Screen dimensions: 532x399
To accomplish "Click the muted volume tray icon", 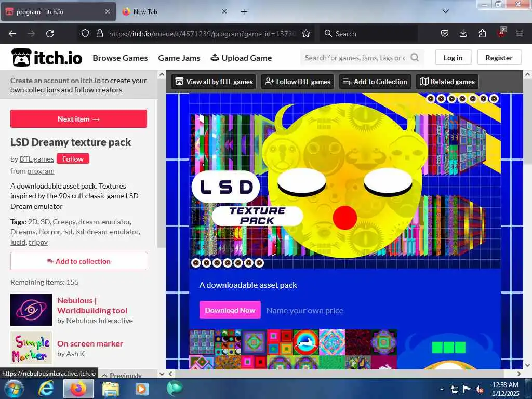I will (x=480, y=389).
